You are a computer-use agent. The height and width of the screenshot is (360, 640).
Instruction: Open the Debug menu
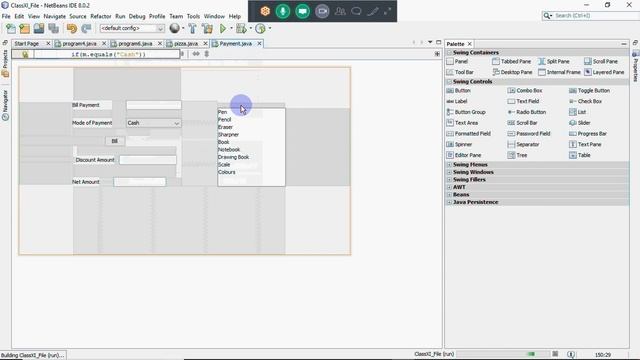137,16
